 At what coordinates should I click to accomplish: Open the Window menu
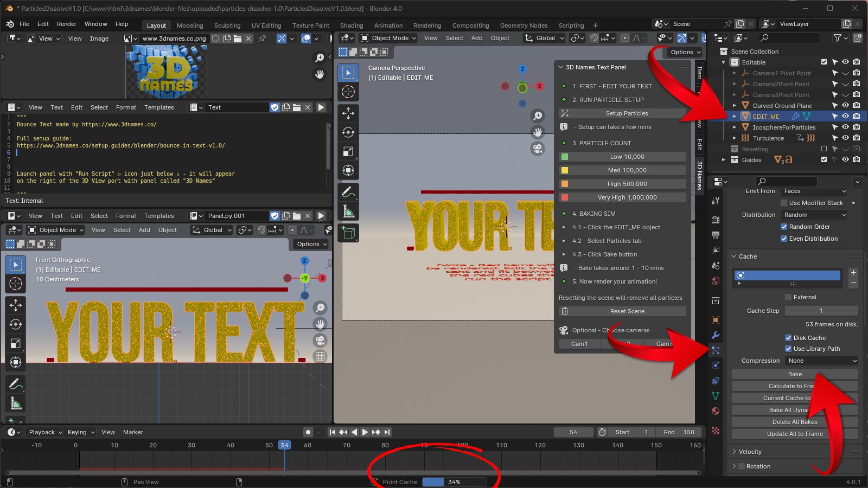pyautogui.click(x=96, y=23)
